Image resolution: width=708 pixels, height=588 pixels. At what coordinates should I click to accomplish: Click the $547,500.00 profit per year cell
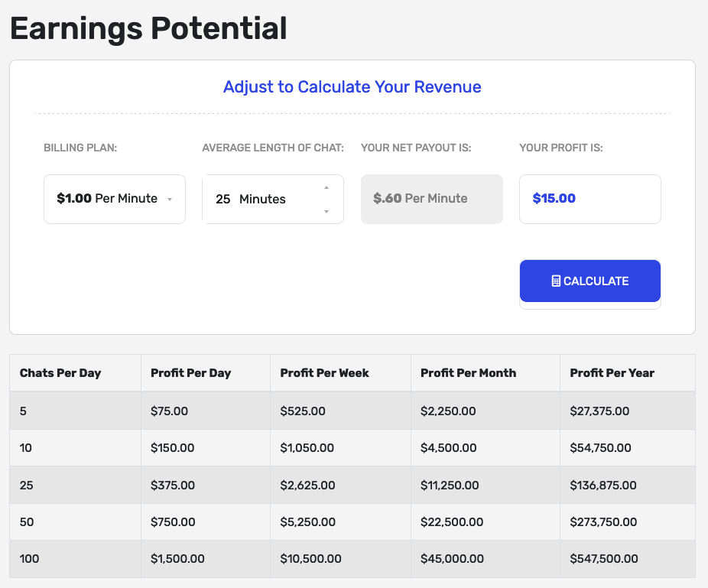click(628, 559)
